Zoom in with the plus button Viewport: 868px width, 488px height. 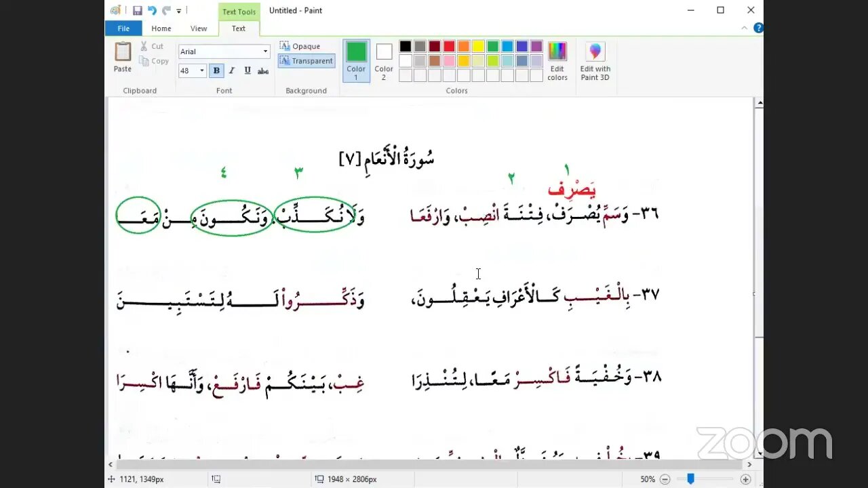click(x=745, y=479)
